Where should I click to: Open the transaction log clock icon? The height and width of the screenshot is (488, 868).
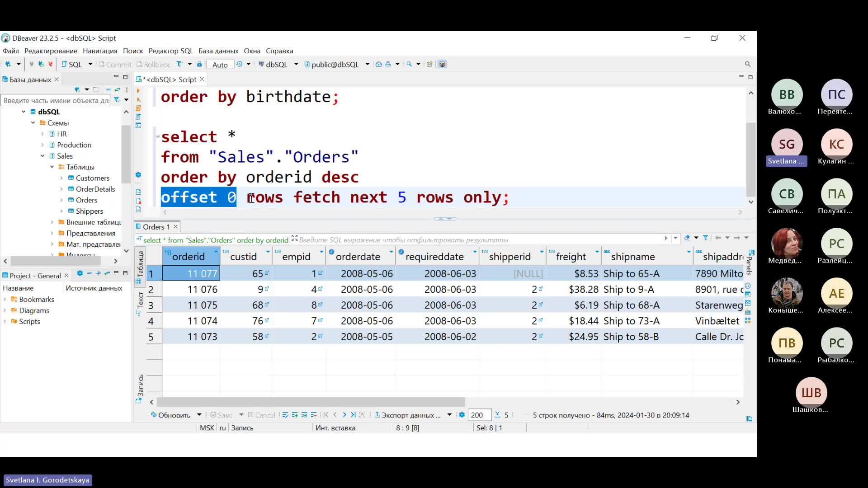tap(240, 64)
